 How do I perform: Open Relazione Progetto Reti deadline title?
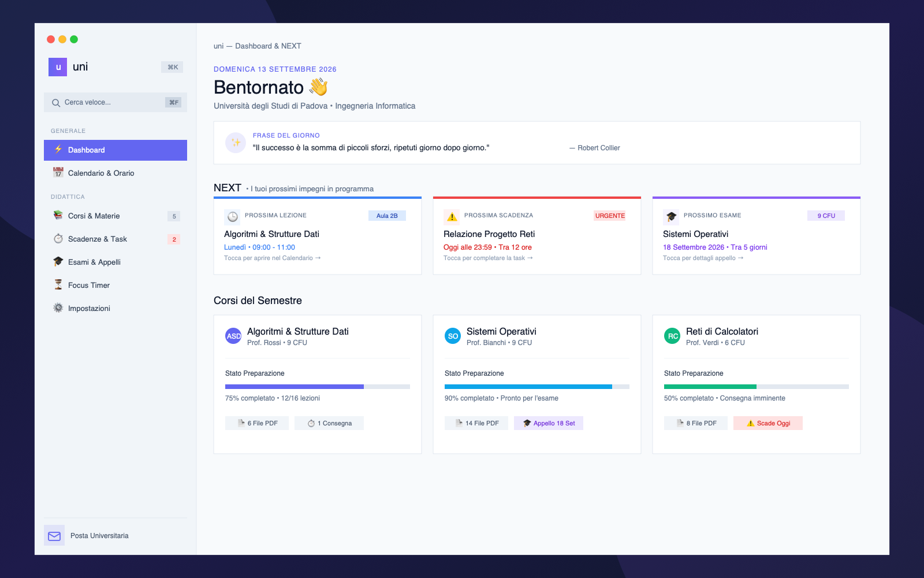point(489,234)
